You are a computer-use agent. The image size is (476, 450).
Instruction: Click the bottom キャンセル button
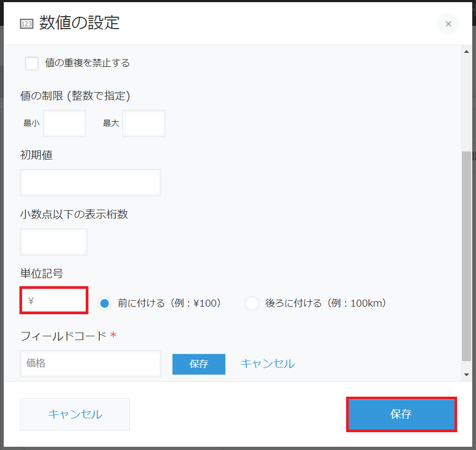pos(75,414)
